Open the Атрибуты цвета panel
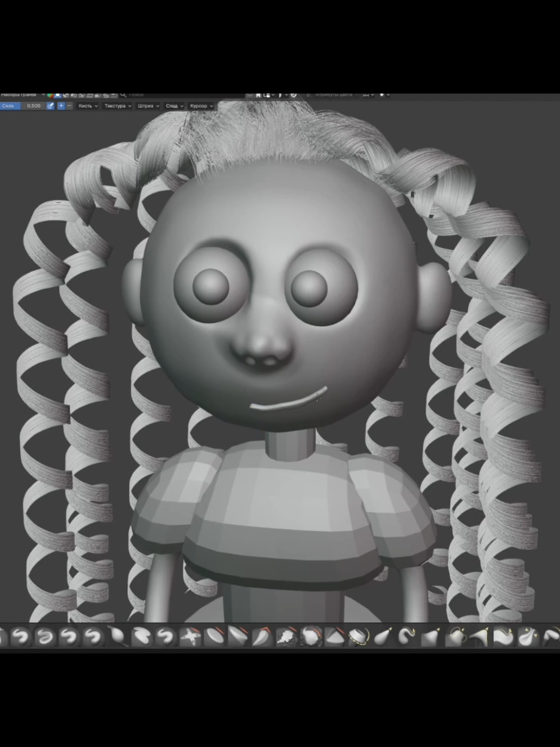This screenshot has width=560, height=747. tap(333, 94)
